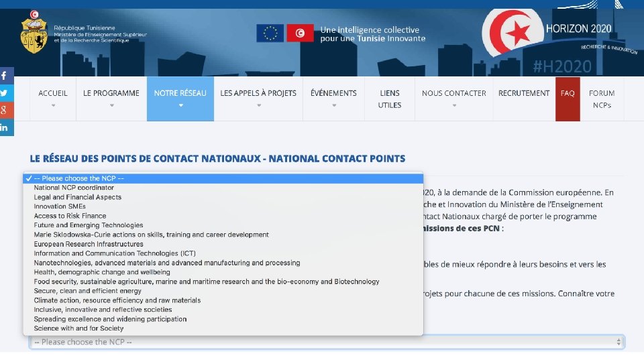Click the Tunisian flag icon in the banner
644x362 pixels.
pos(301,33)
